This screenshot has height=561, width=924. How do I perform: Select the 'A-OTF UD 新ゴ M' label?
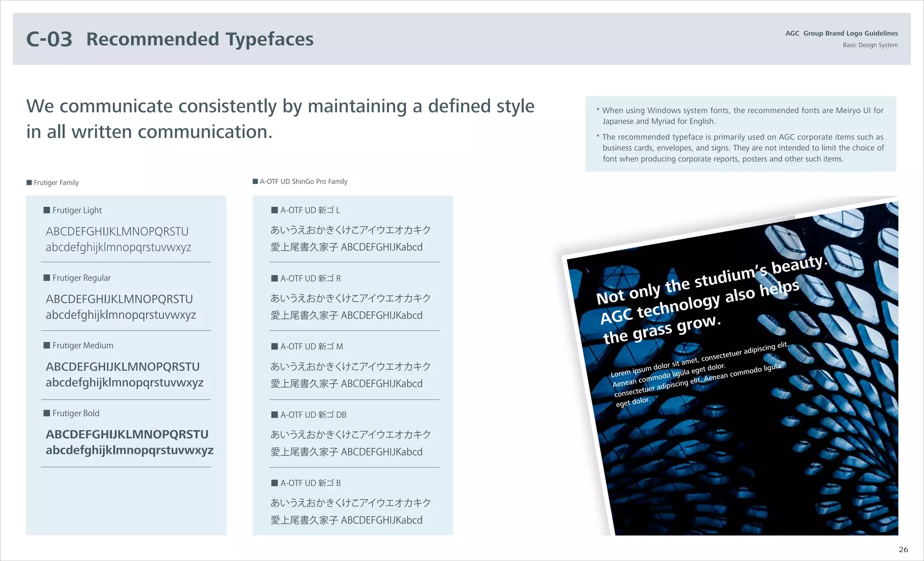311,347
